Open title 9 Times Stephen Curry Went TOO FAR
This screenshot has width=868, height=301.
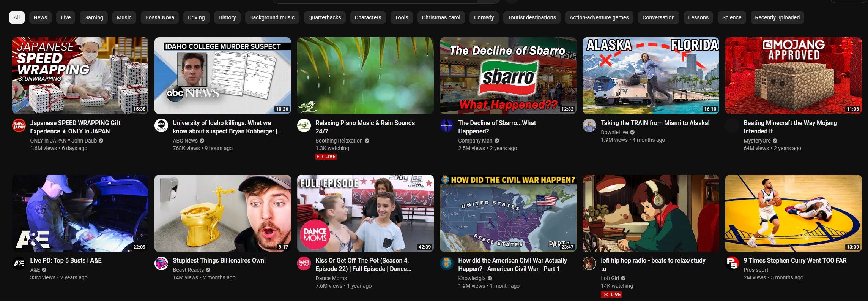(x=795, y=260)
